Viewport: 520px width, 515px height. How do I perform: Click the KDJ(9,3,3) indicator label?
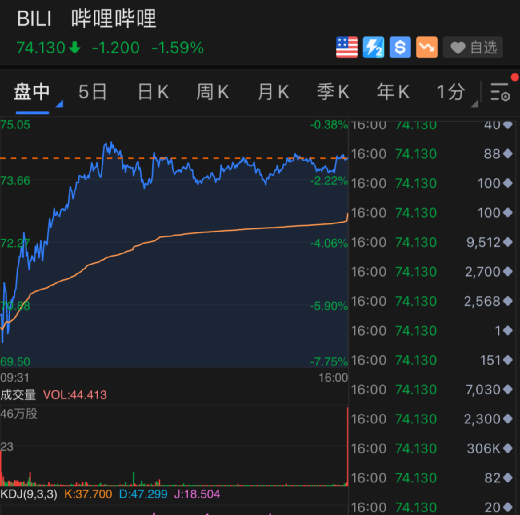(x=29, y=494)
